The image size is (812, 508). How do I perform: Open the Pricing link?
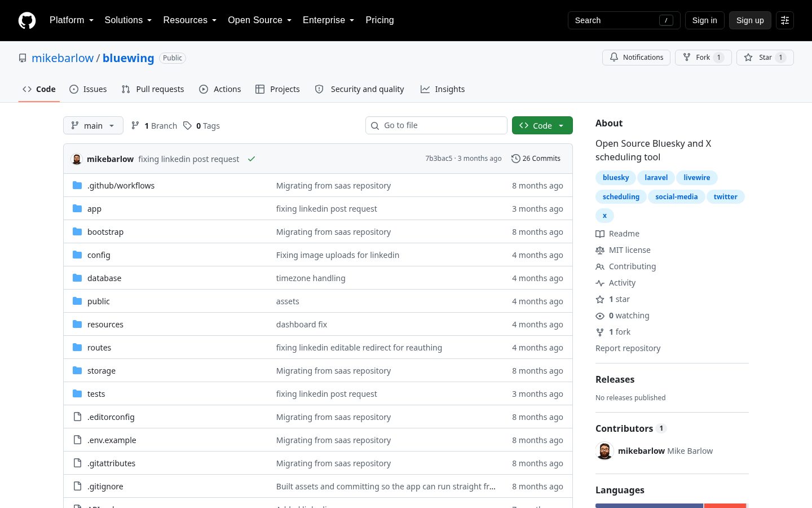379,20
